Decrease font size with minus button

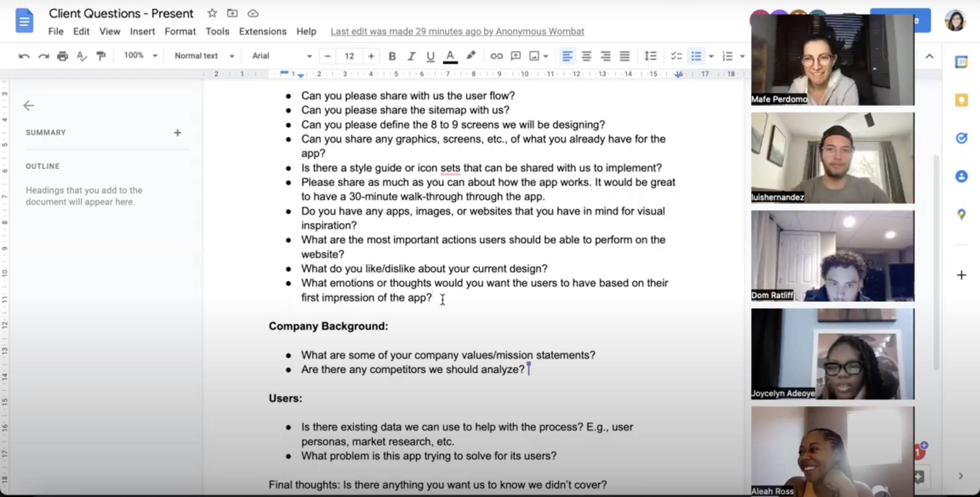[328, 56]
